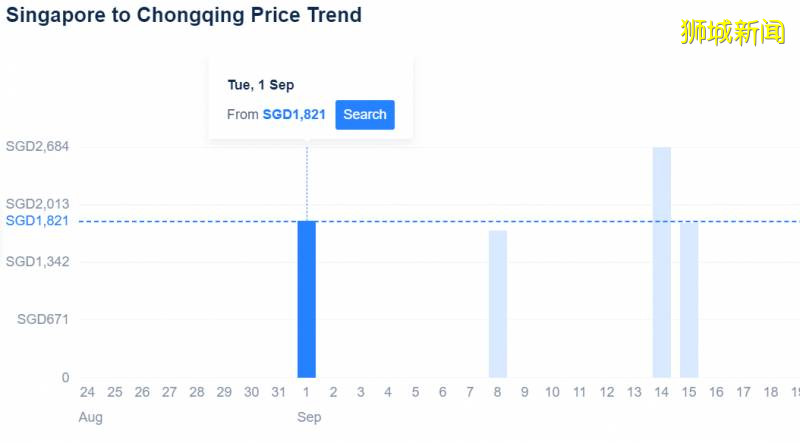Viewport: 800px width, 443px height.
Task: Select the light blue 8 Sep bar
Action: point(498,304)
